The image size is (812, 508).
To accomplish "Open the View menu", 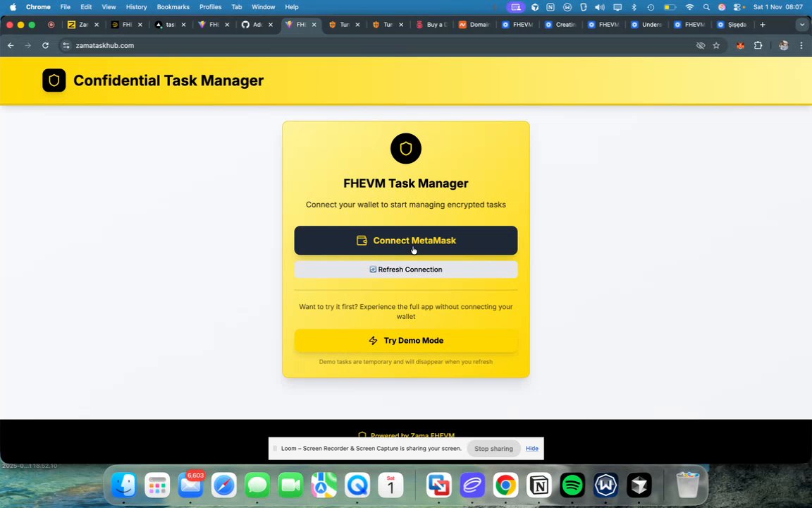I will pos(109,7).
